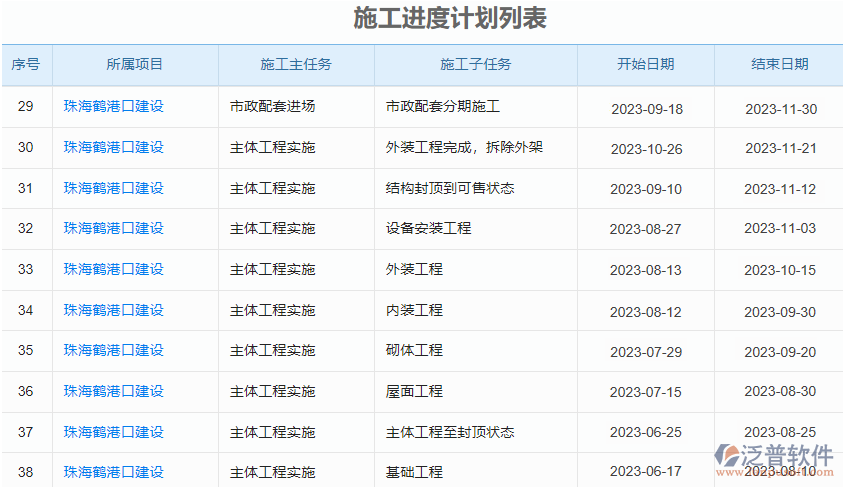Open the 珠海鹤港口建设 link in row 35
This screenshot has height=488, width=844.
[114, 351]
